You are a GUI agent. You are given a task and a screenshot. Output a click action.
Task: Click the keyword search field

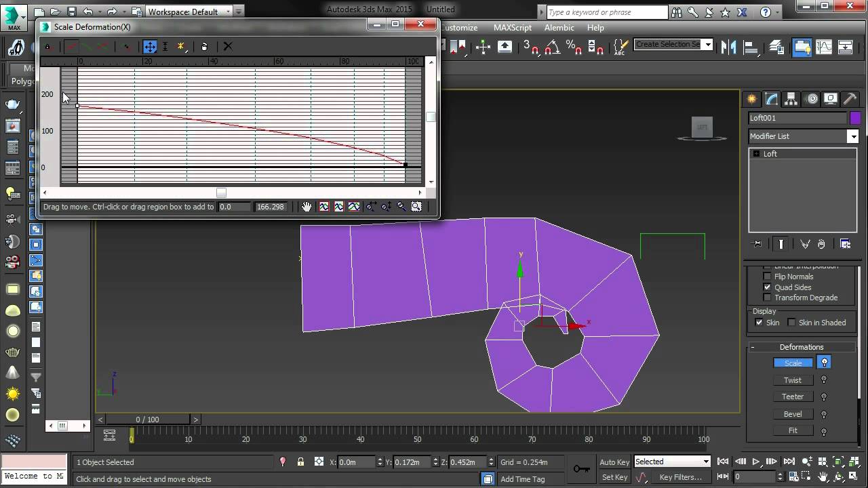pos(607,12)
